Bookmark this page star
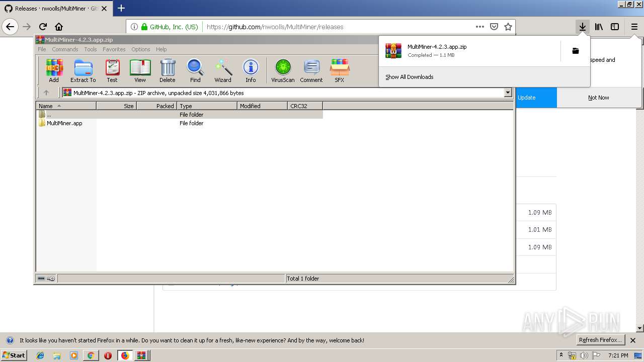 508,27
